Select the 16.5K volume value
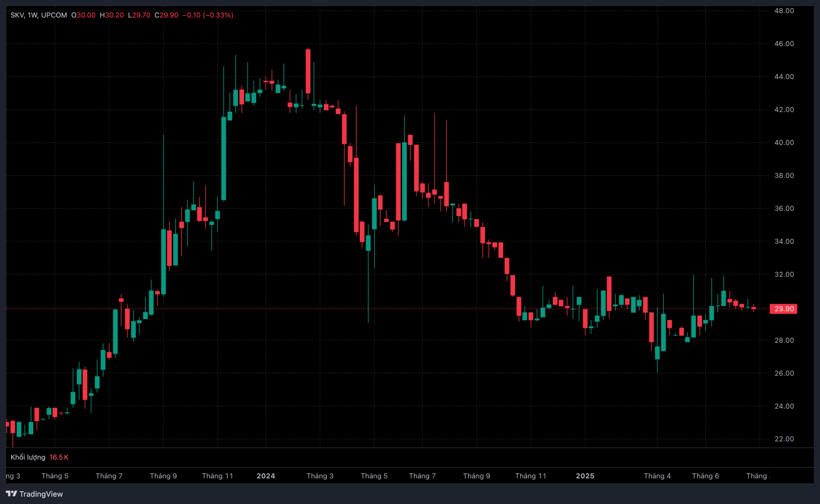The width and height of the screenshot is (820, 504). [x=59, y=457]
